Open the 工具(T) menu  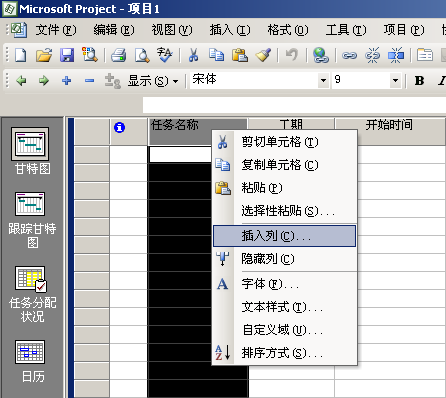coord(346,30)
